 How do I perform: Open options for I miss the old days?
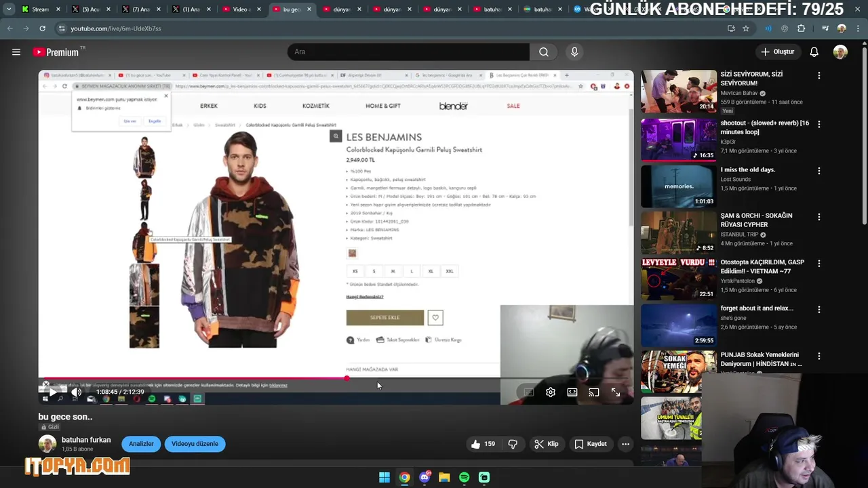coord(819,171)
